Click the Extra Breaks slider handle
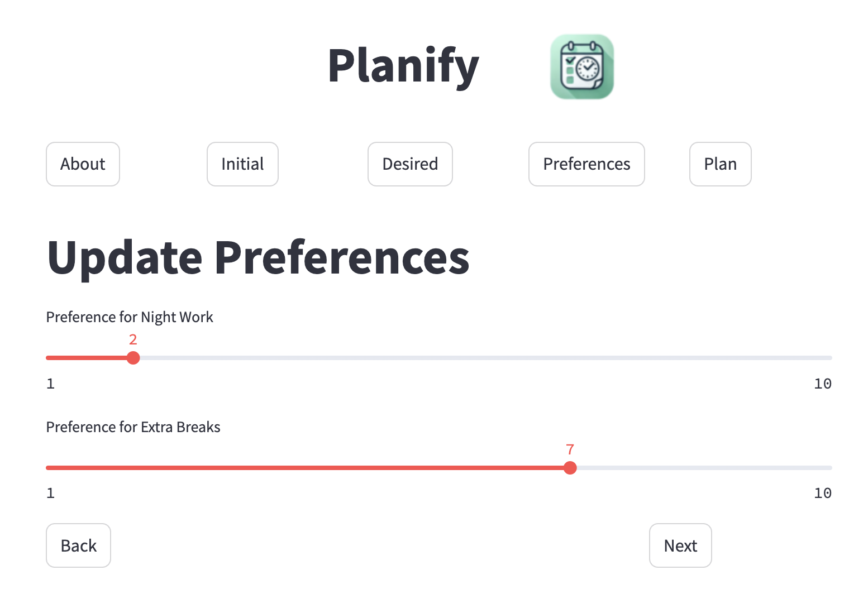 pyautogui.click(x=570, y=468)
